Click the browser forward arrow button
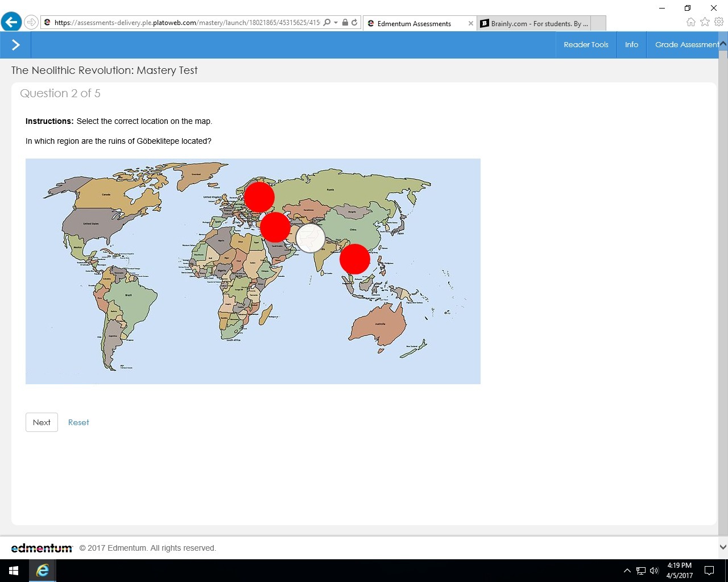 31,23
